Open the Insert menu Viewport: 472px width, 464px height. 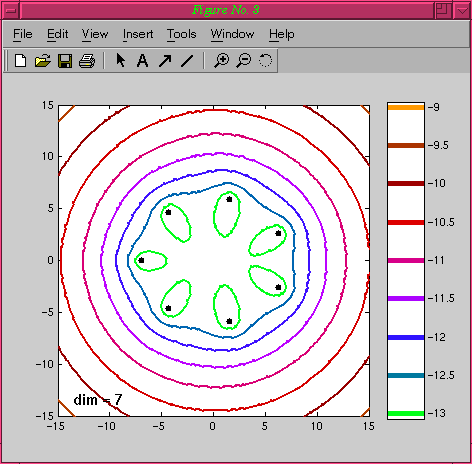(138, 34)
